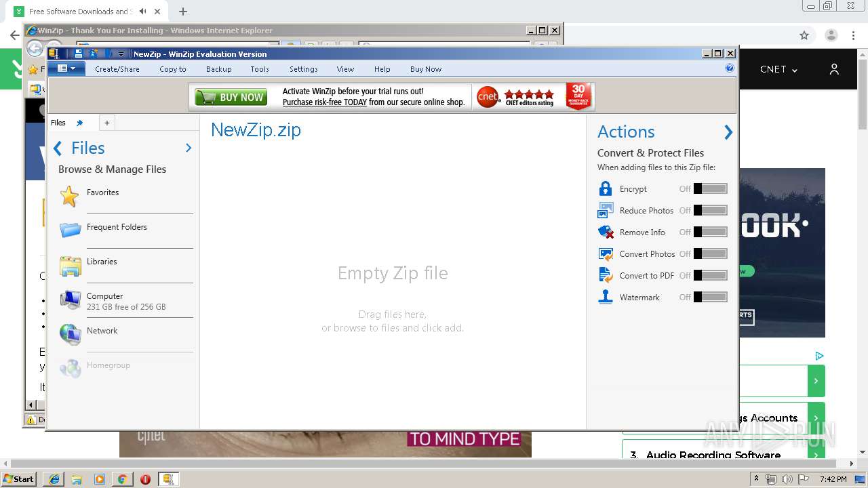Open a new Chrome tab with plus
Screen dimensions: 868x488
pyautogui.click(x=182, y=12)
